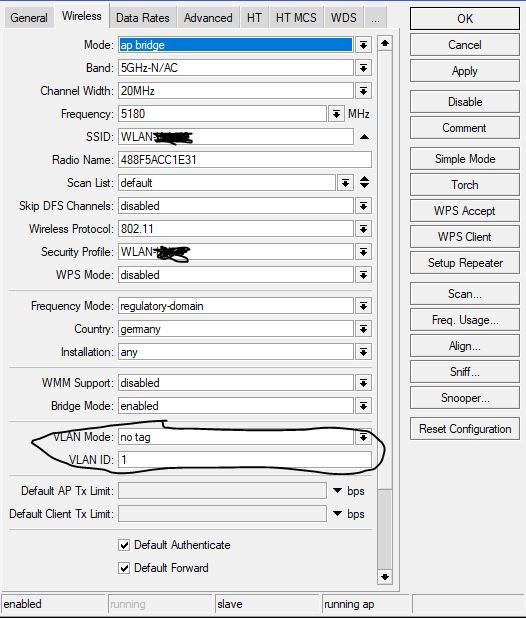
Task: Switch to the General tab
Action: [x=29, y=18]
